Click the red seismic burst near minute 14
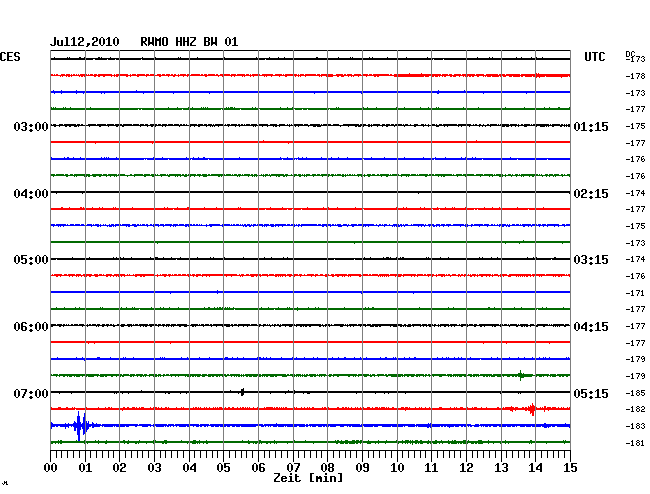Image resolution: width=650 pixels, height=494 pixels. [x=532, y=409]
